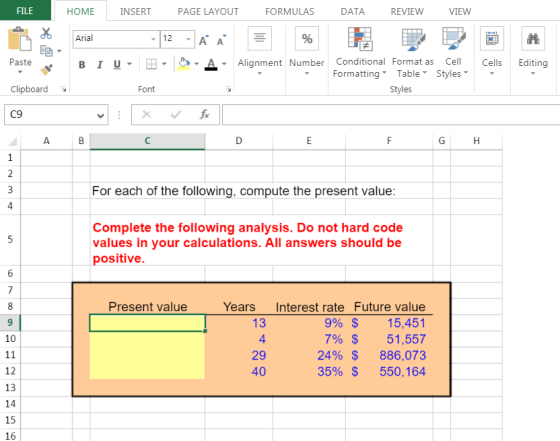560x441 pixels.
Task: Expand the Underline style arrow
Action: [x=129, y=64]
